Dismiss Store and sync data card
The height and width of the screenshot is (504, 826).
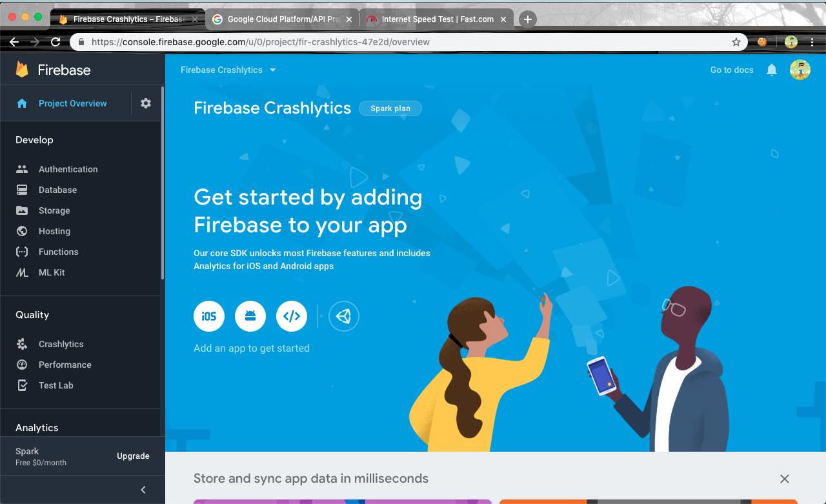pyautogui.click(x=785, y=479)
